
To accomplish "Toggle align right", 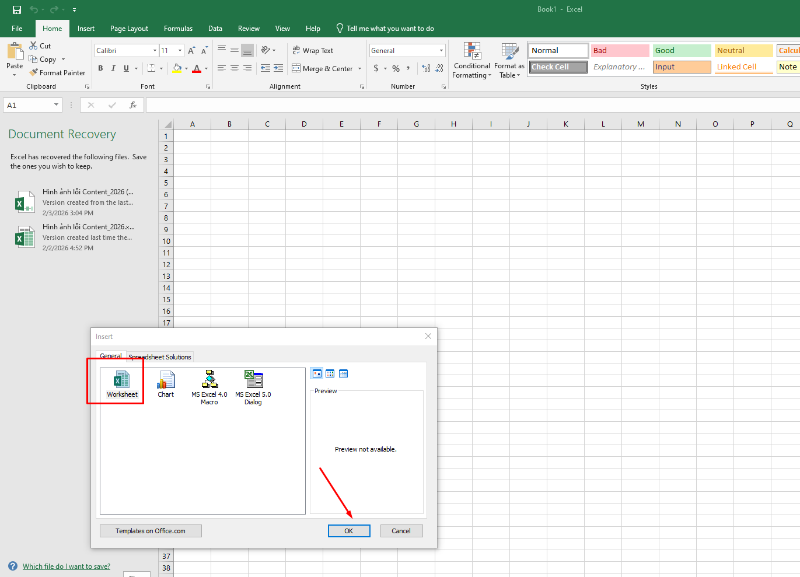I will click(247, 68).
